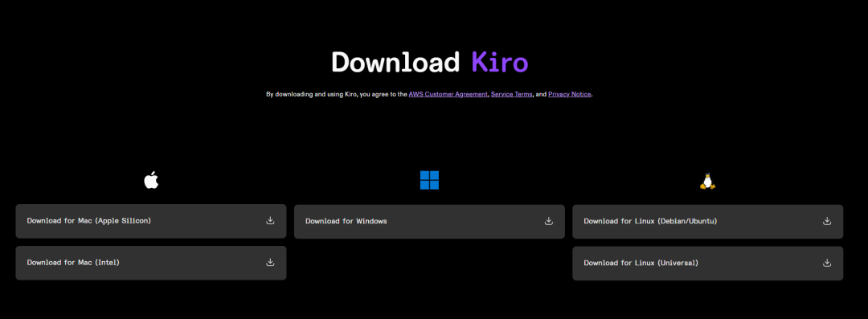Click the "Download Kiro" heading text
Viewport: 868px width, 319px height.
click(x=429, y=62)
